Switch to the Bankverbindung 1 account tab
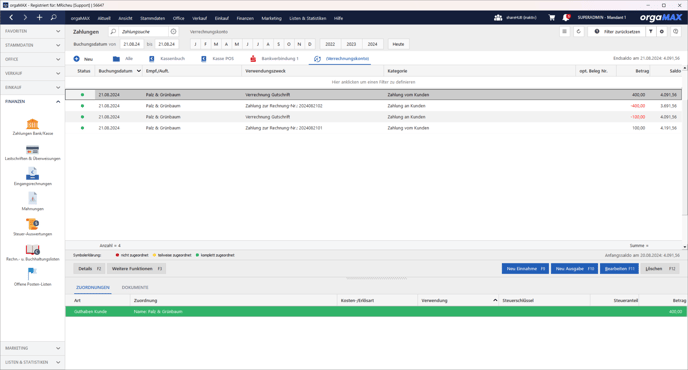Screen dimensions: 688x370 pyautogui.click(x=274, y=58)
